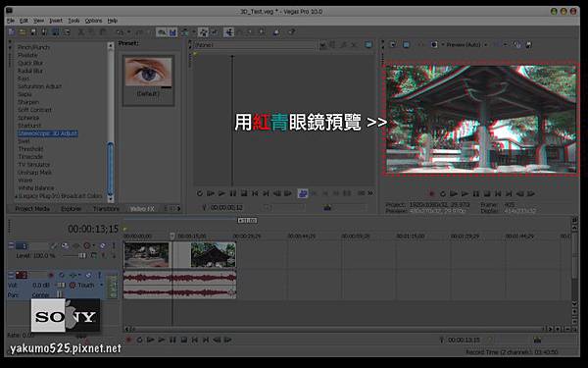Preview on External Monitor icon
This screenshot has width=588, height=368.
tap(406, 45)
